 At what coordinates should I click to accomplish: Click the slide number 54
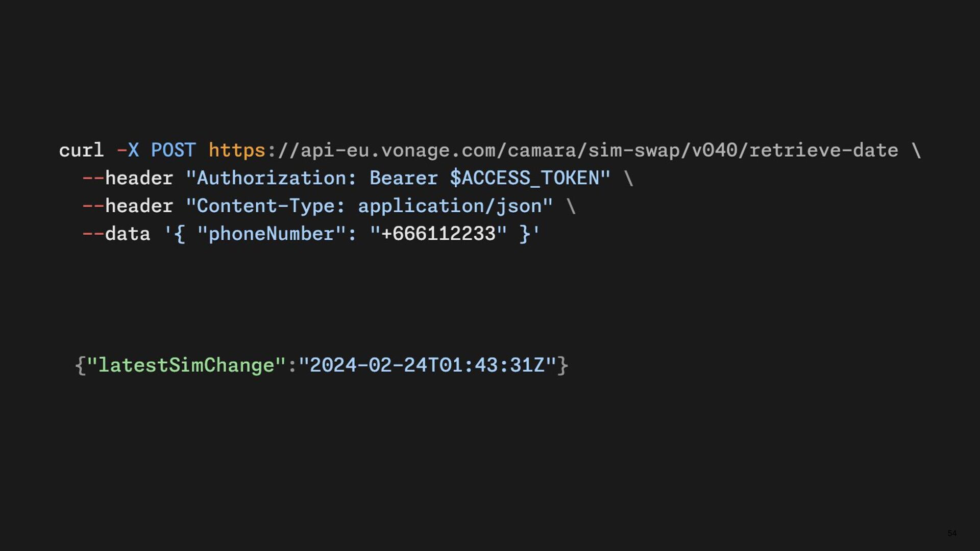point(952,533)
